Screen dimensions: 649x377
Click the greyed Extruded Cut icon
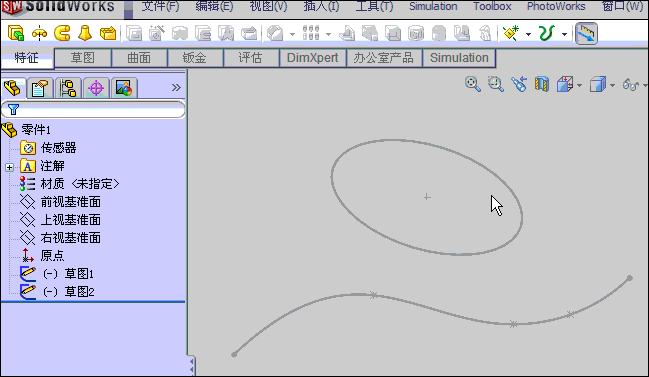click(134, 33)
